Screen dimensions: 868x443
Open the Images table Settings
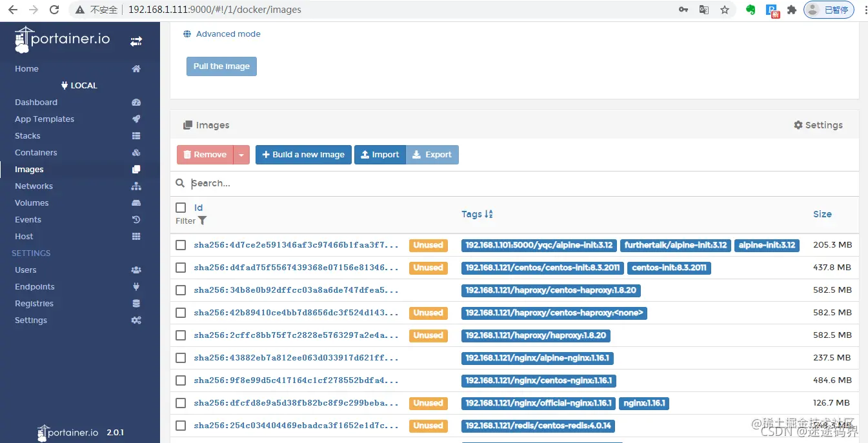(x=818, y=125)
